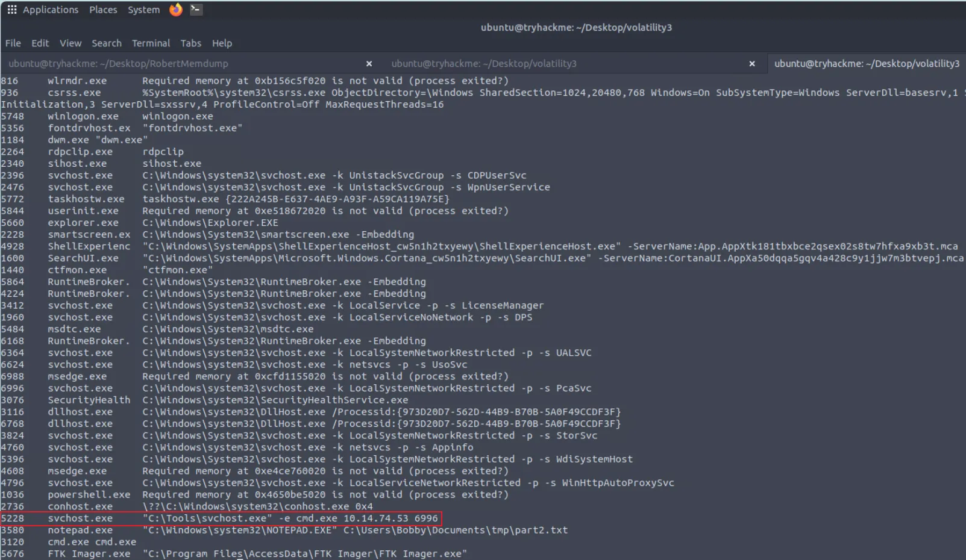Open the Edit menu
Image resolution: width=966 pixels, height=560 pixels.
[40, 43]
